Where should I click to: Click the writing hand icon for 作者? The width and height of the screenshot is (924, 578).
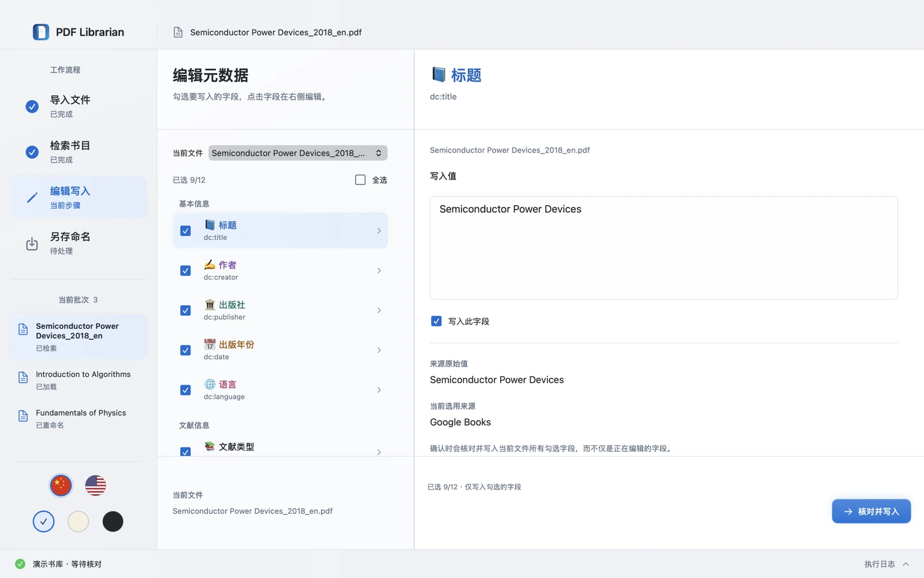point(210,265)
